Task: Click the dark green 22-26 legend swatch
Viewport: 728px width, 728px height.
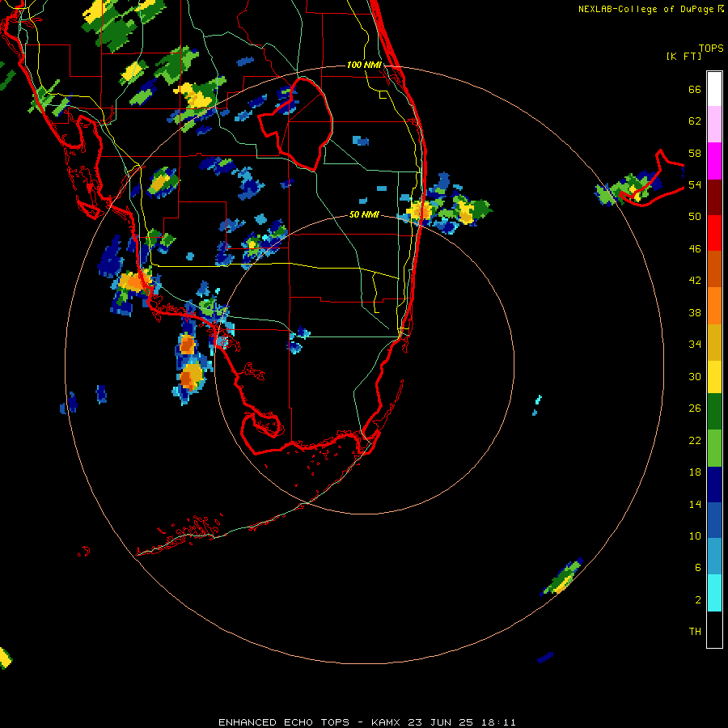Action: point(714,412)
